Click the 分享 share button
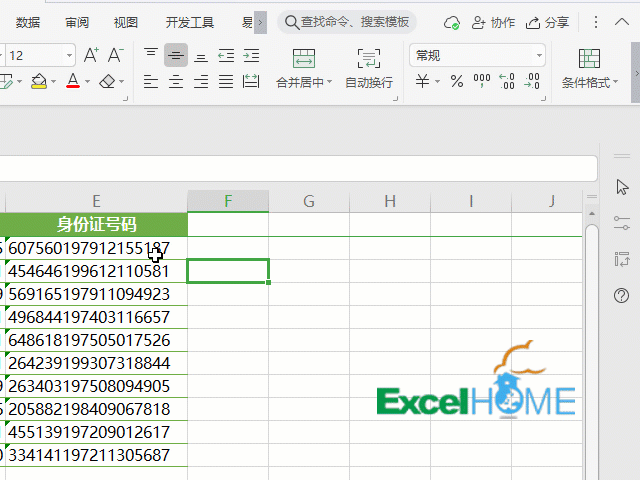Viewport: 640px width, 480px height. point(547,22)
